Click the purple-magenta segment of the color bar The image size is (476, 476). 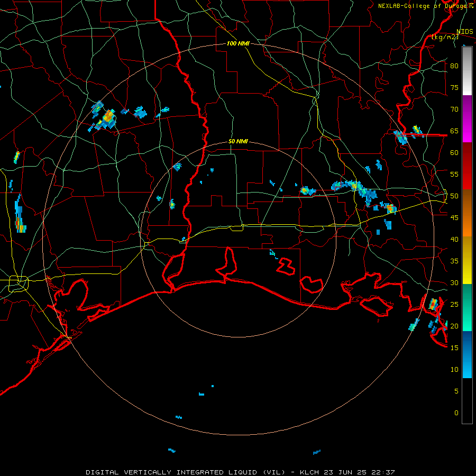coord(467,119)
